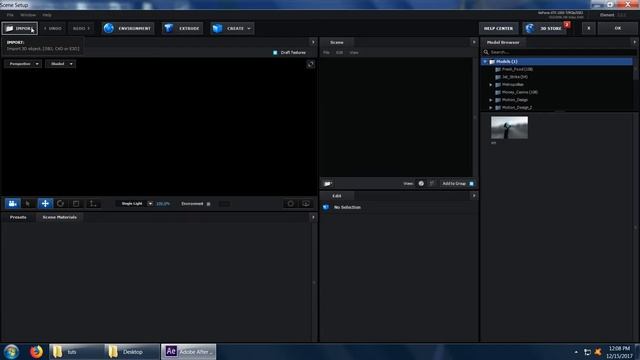Confirm with the OK button
This screenshot has height=360, width=640.
[x=618, y=29]
